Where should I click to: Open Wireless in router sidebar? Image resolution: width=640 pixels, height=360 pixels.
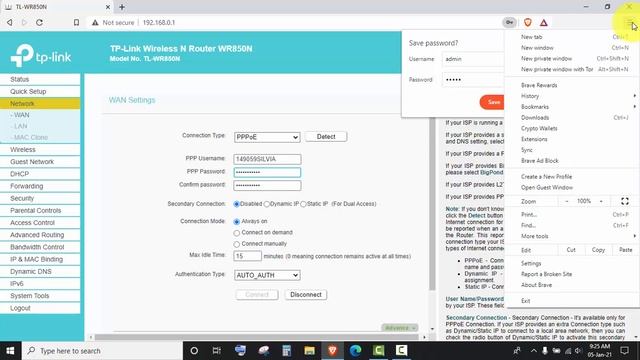[40, 150]
